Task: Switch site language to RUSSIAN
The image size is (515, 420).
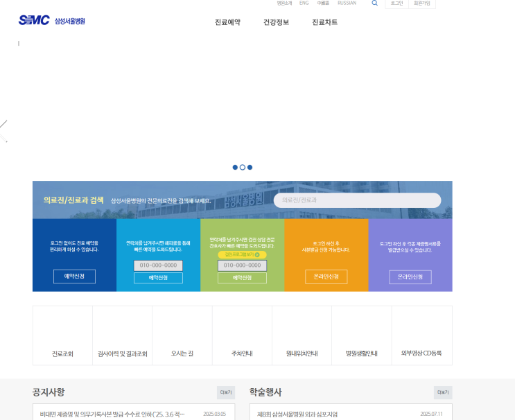Action: tap(347, 3)
